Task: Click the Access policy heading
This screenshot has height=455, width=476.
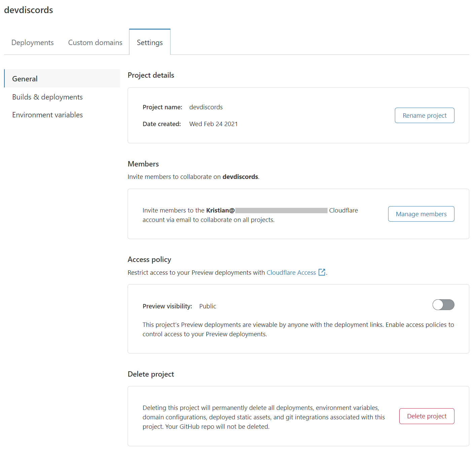Action: coord(149,259)
